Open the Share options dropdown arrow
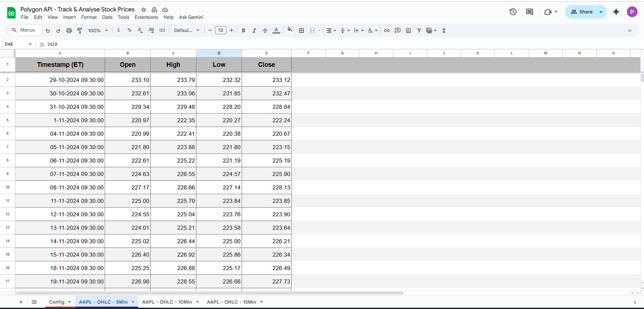This screenshot has height=309, width=644. click(601, 12)
